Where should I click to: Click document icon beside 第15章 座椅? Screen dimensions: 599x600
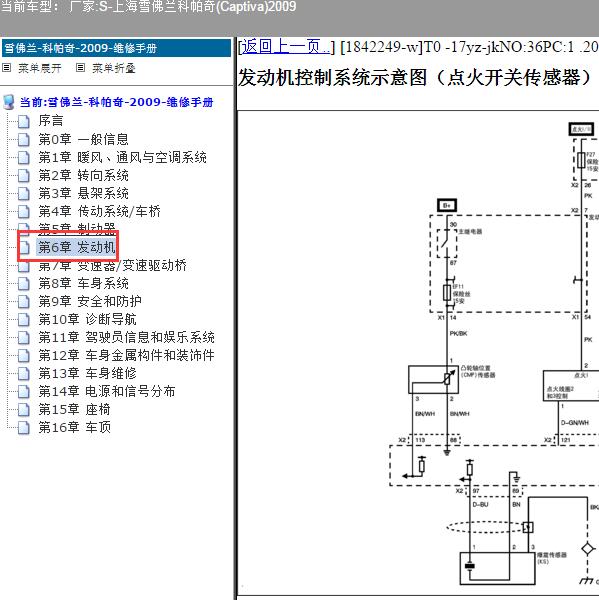(24, 410)
